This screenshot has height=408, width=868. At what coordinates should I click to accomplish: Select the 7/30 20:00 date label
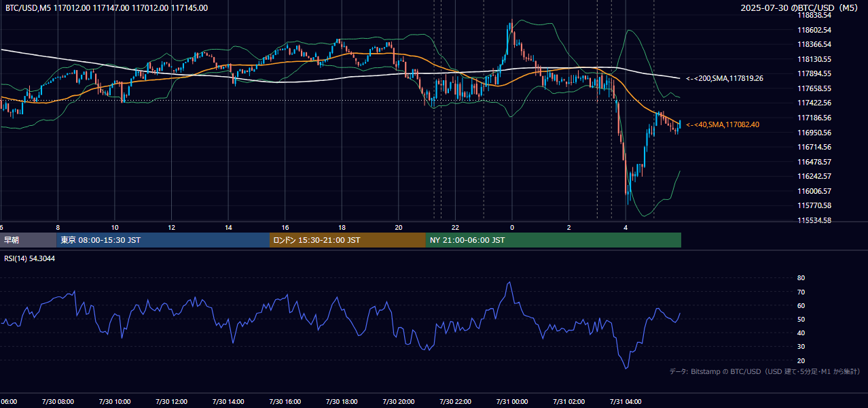pos(399,402)
